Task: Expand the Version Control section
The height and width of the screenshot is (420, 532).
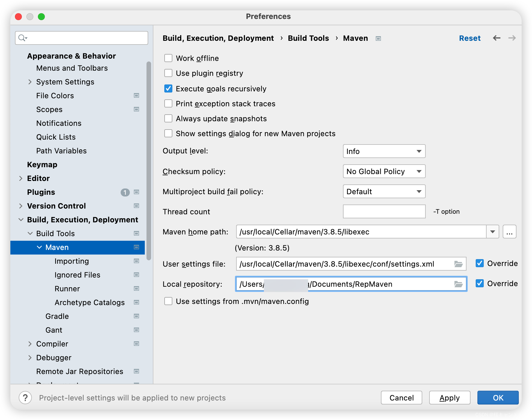Action: coord(21,206)
